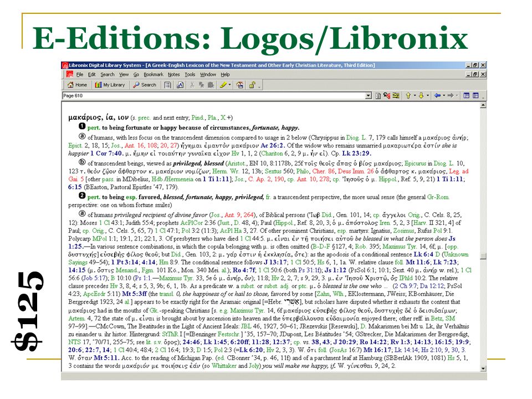532x399 pixels.
Task: Click the 'Artem.' abbreviation link
Action: pos(76,318)
